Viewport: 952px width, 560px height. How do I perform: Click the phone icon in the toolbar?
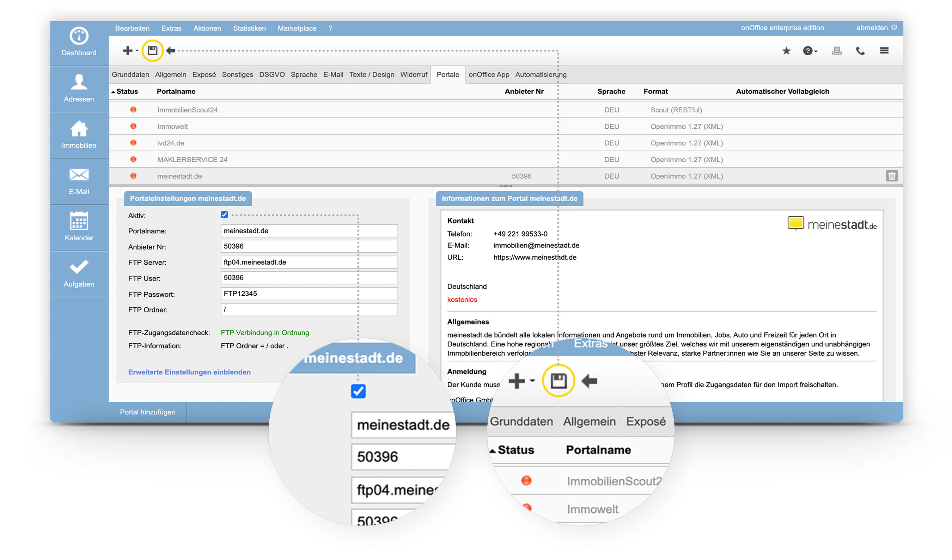pos(860,51)
